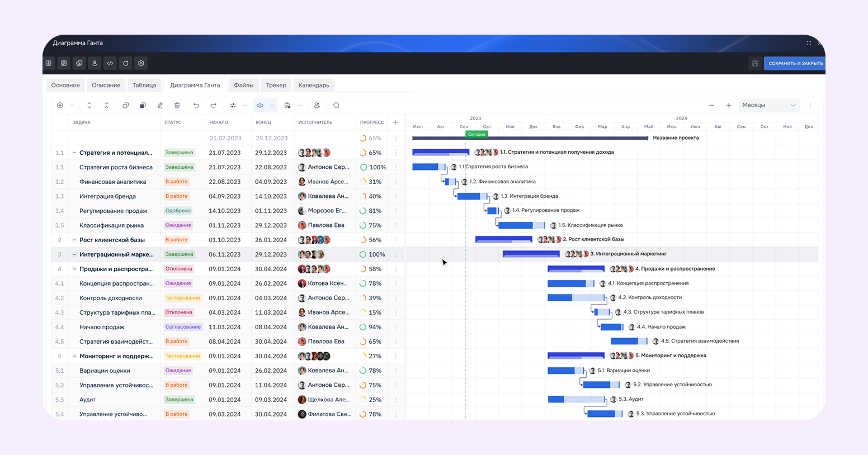Collapse all rows with the collapse icon
The image size is (868, 455).
[106, 105]
